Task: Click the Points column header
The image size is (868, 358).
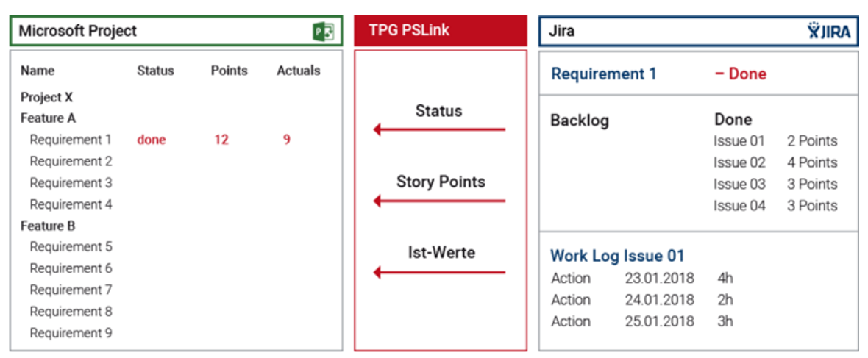Action: pos(229,71)
